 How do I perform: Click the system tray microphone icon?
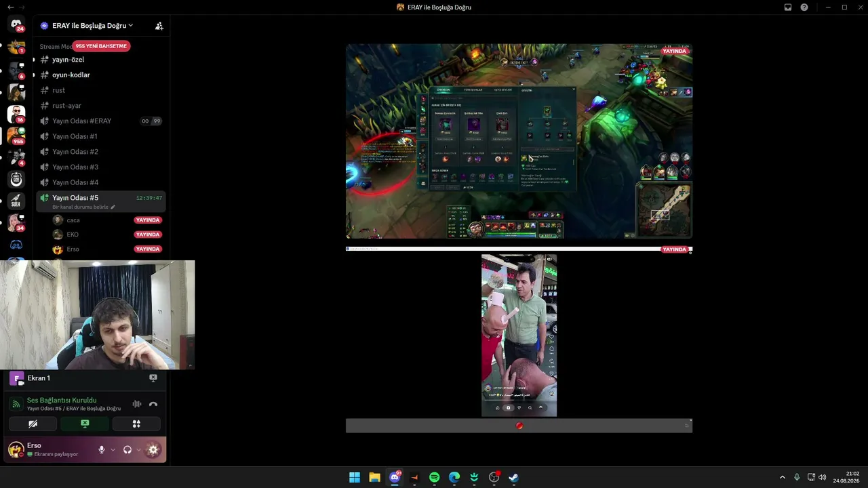coord(797,477)
